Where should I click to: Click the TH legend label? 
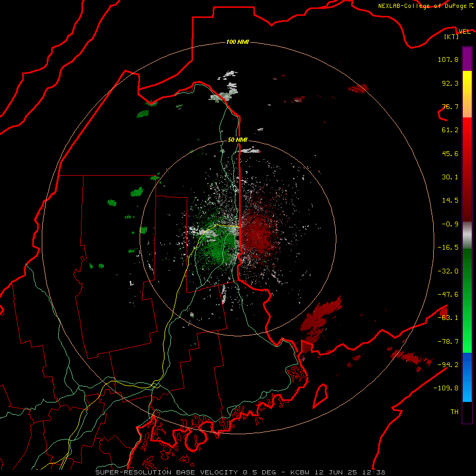tap(454, 412)
